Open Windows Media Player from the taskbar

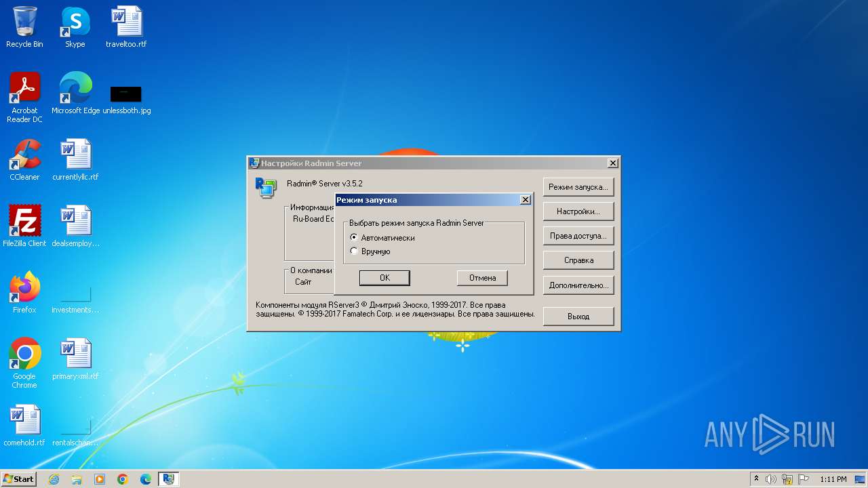click(100, 479)
